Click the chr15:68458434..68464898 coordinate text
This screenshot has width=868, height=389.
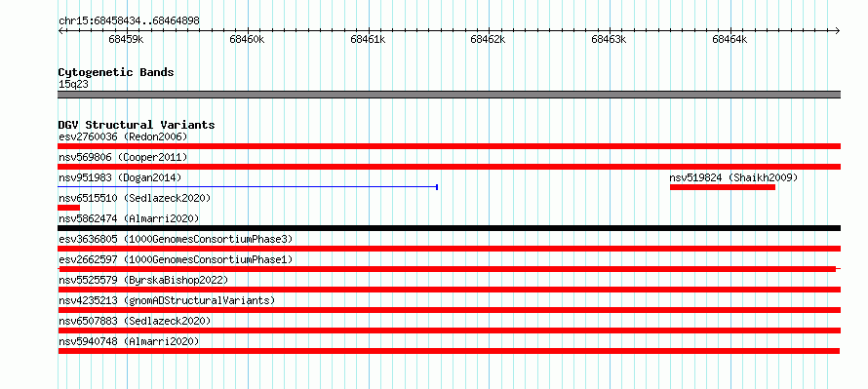[129, 21]
